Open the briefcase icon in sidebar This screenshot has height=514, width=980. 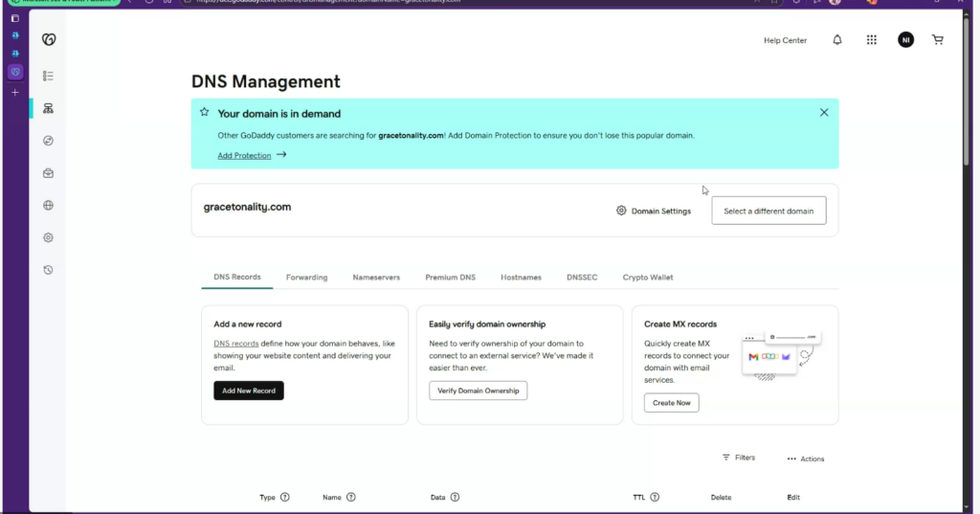48,173
